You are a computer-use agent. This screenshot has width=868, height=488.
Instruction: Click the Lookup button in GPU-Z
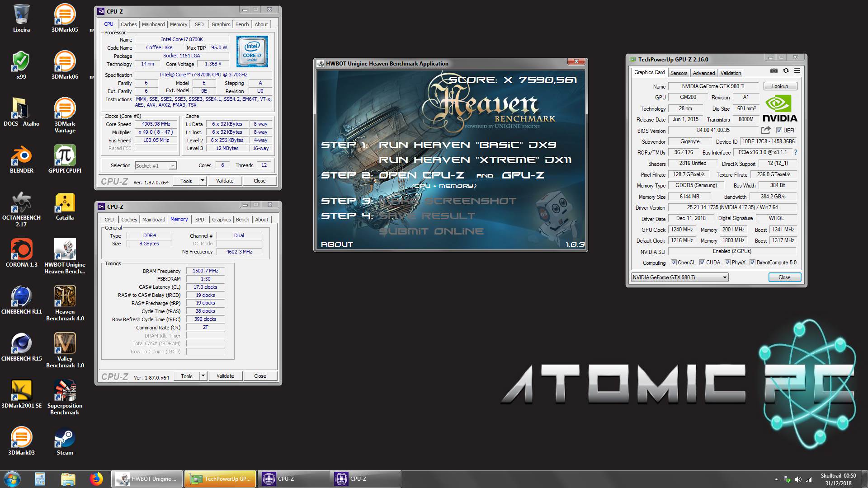pyautogui.click(x=780, y=86)
